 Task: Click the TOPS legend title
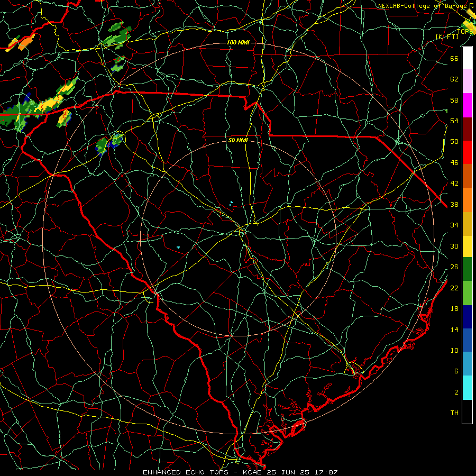pyautogui.click(x=465, y=32)
